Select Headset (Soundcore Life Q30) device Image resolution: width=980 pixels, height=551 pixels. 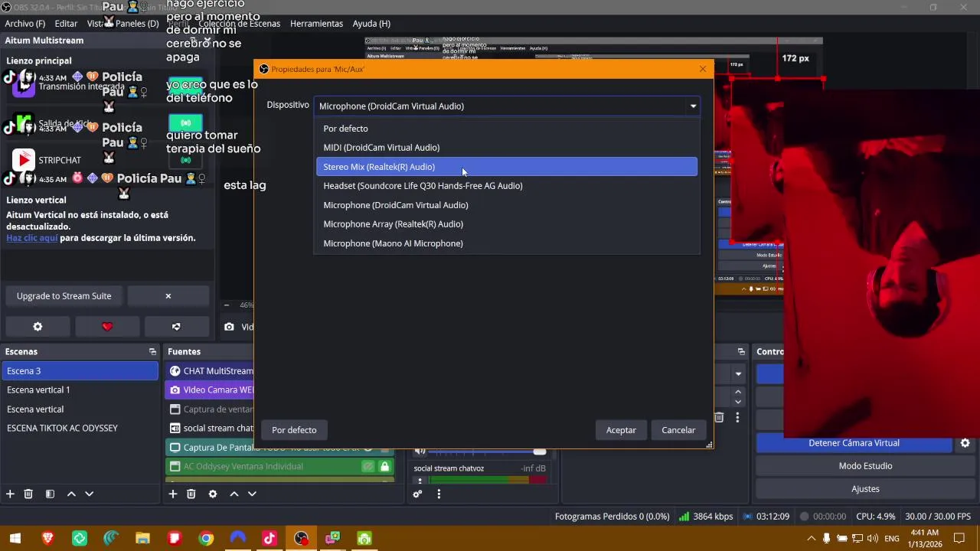coord(507,186)
